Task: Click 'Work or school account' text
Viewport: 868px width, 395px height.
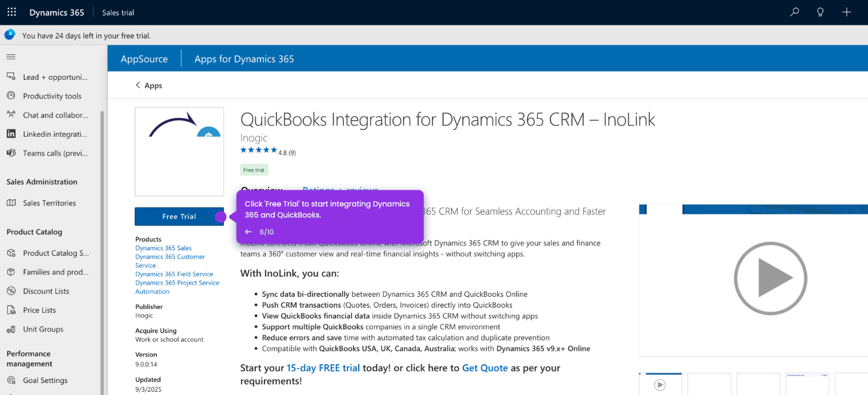Action: (169, 340)
